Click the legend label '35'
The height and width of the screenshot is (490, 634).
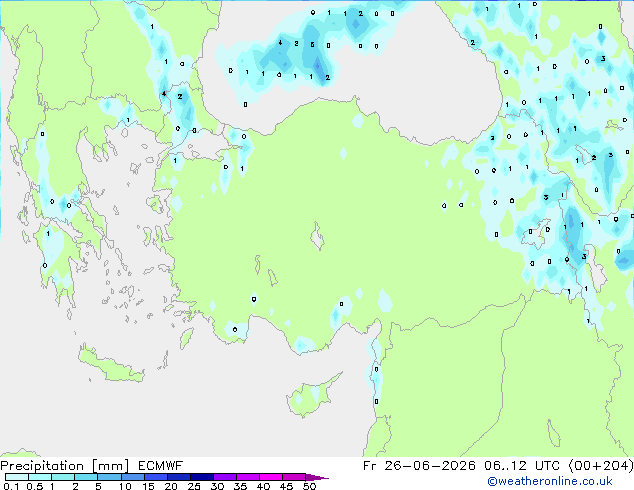240,486
